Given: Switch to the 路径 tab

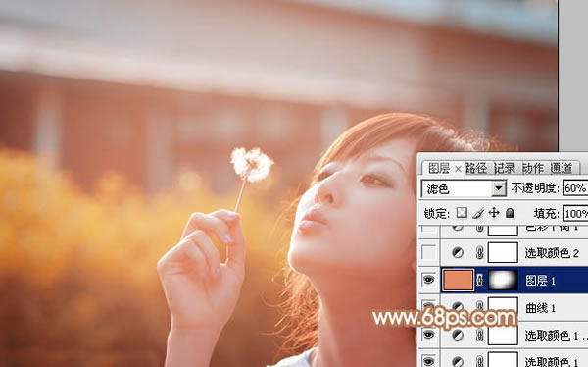Looking at the screenshot, I should click(476, 168).
